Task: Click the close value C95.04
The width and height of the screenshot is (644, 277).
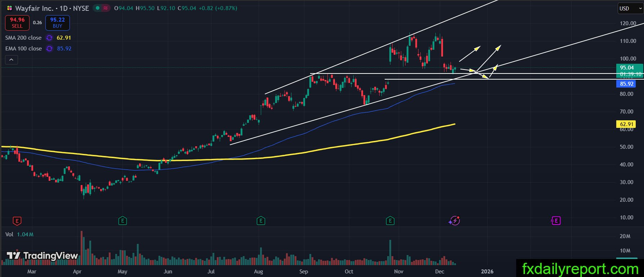Action: (x=187, y=8)
